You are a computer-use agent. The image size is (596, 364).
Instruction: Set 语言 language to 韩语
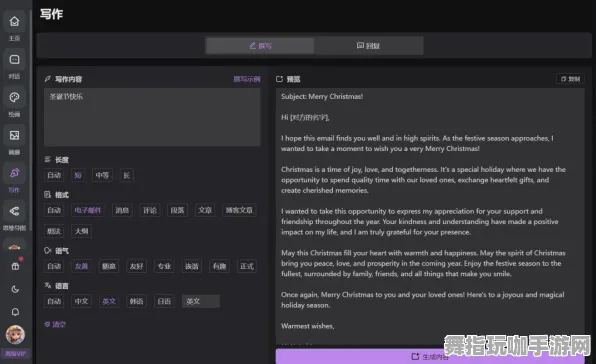tap(136, 301)
